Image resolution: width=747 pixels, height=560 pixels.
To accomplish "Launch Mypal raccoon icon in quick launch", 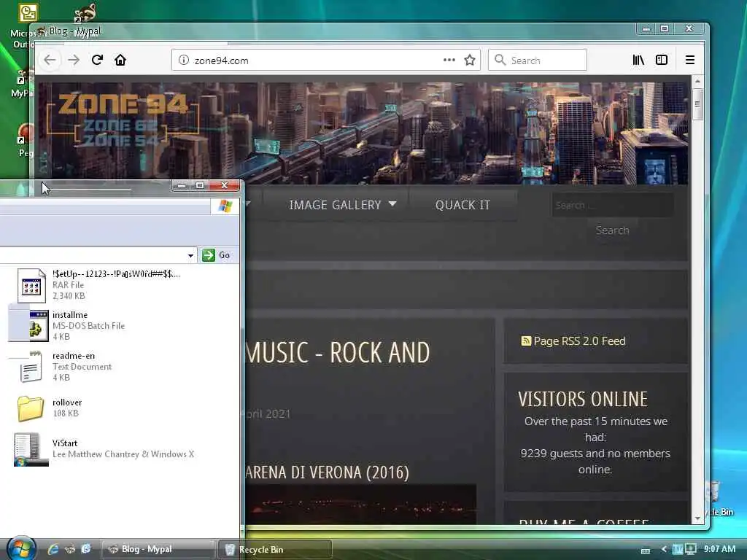I will point(69,549).
